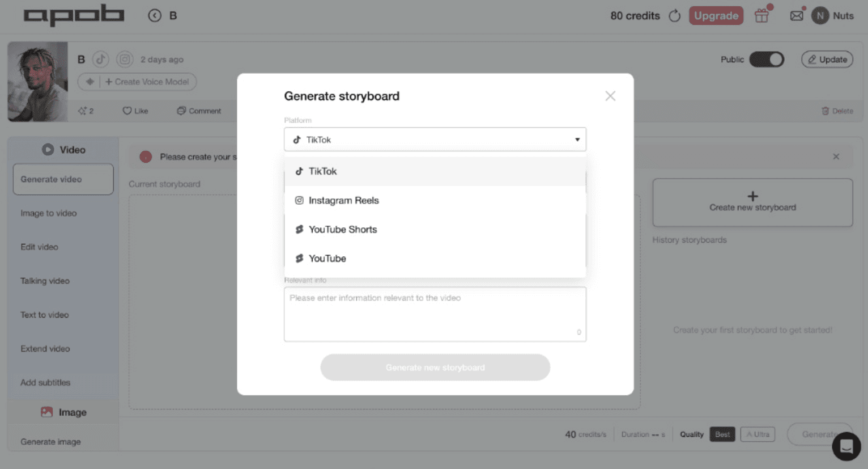Choose YouTube Shorts from the platform list
This screenshot has height=469, width=868.
click(x=435, y=229)
